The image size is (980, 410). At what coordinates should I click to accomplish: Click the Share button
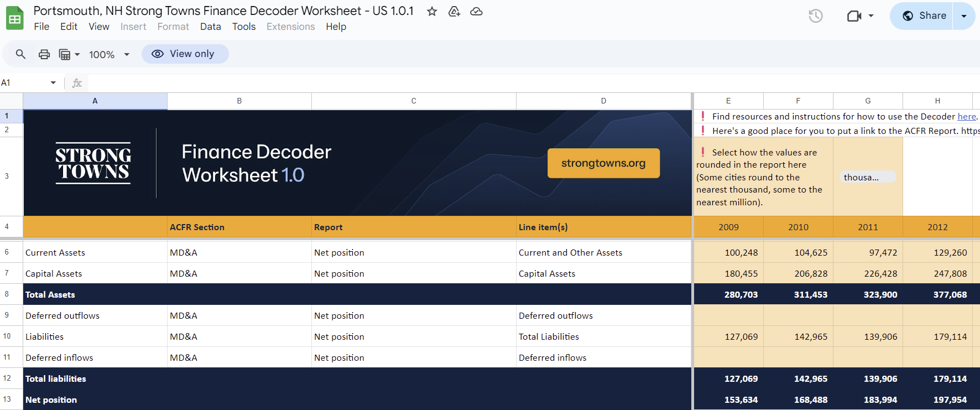point(925,16)
